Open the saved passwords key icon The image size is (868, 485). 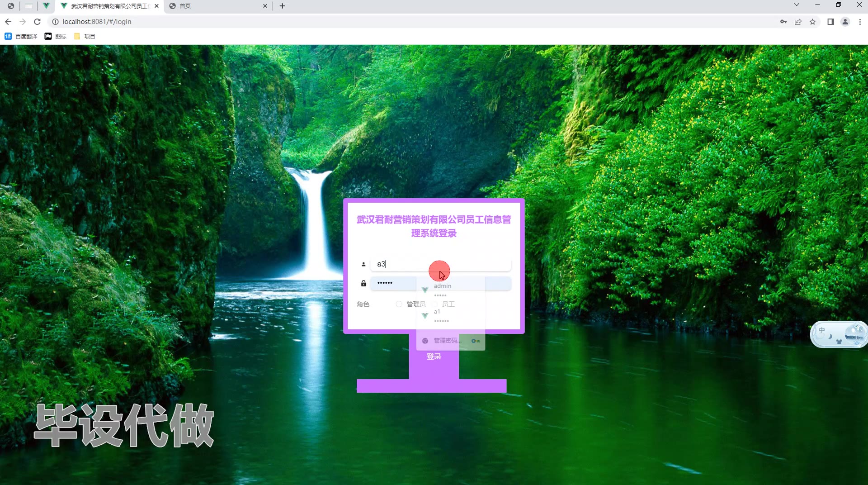click(783, 22)
